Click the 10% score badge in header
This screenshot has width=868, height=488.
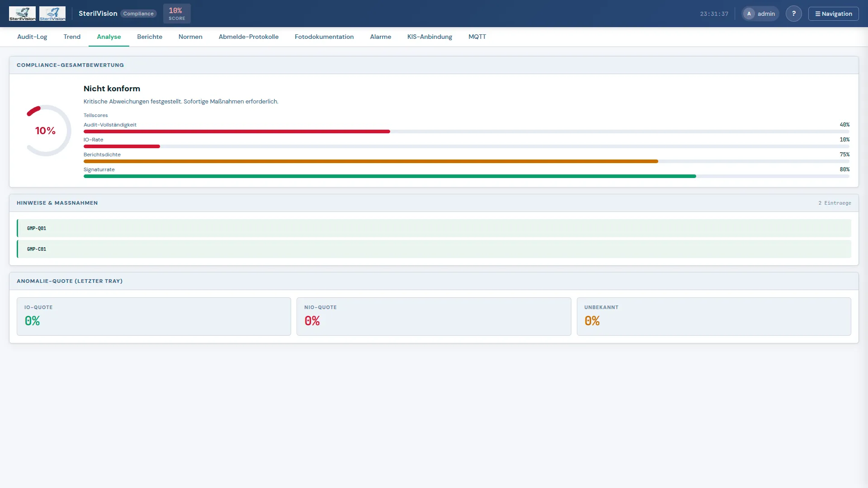coord(177,14)
